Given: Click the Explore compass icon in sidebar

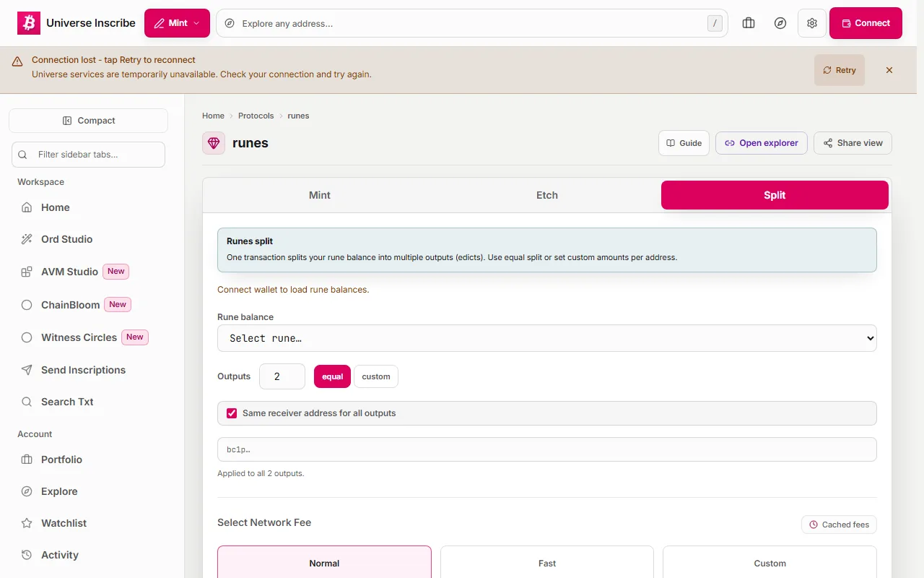Looking at the screenshot, I should click(x=27, y=491).
